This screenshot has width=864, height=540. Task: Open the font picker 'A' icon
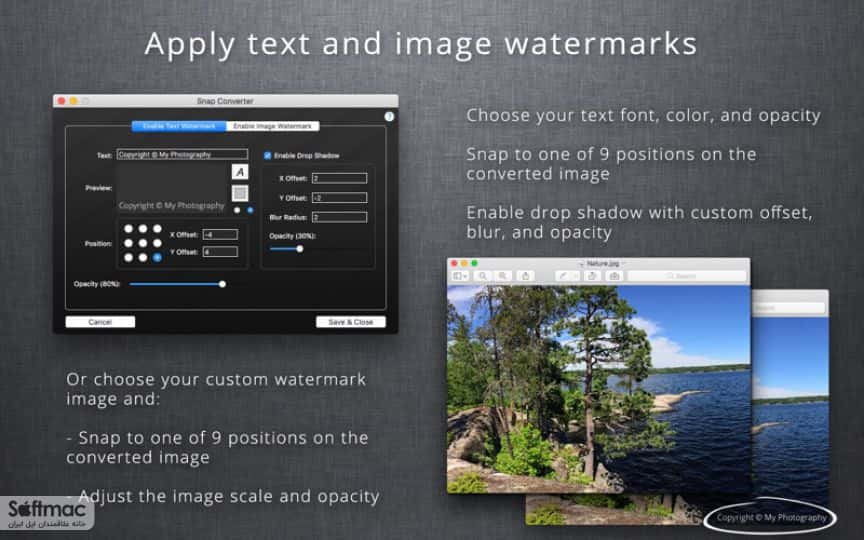click(x=240, y=172)
